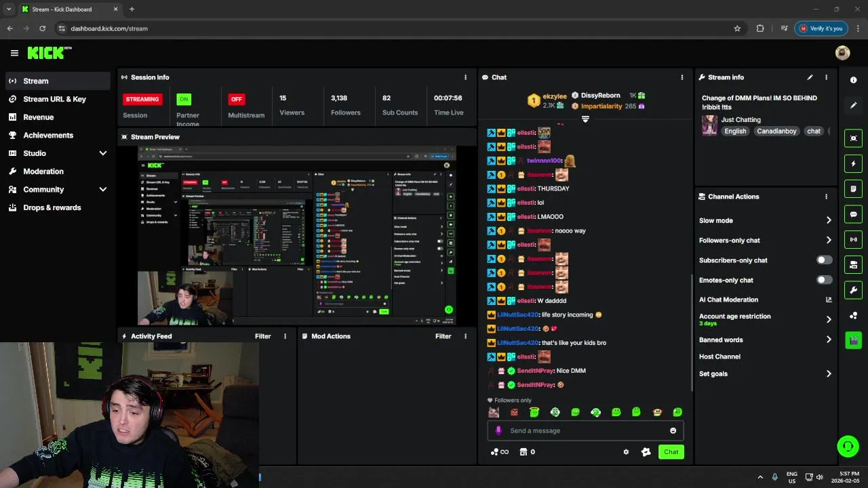This screenshot has height=488, width=868.
Task: Click Host Channel action
Action: (719, 357)
